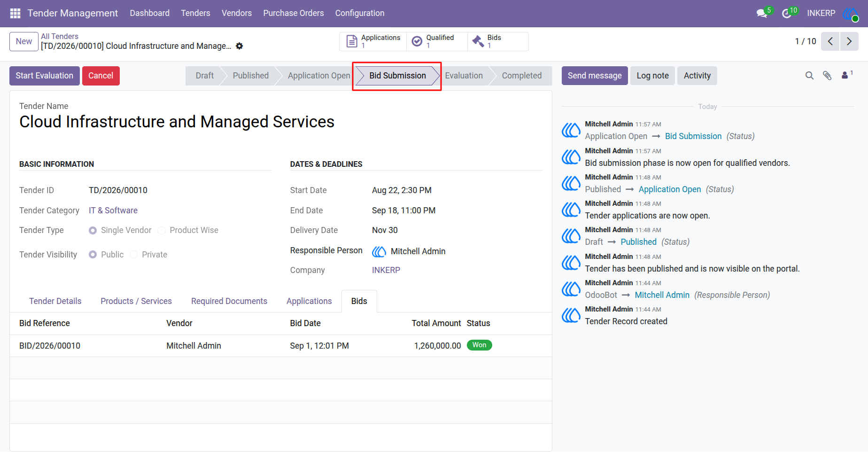Screen dimensions: 868x452
Task: Click the Start Evaluation button
Action: click(x=45, y=76)
